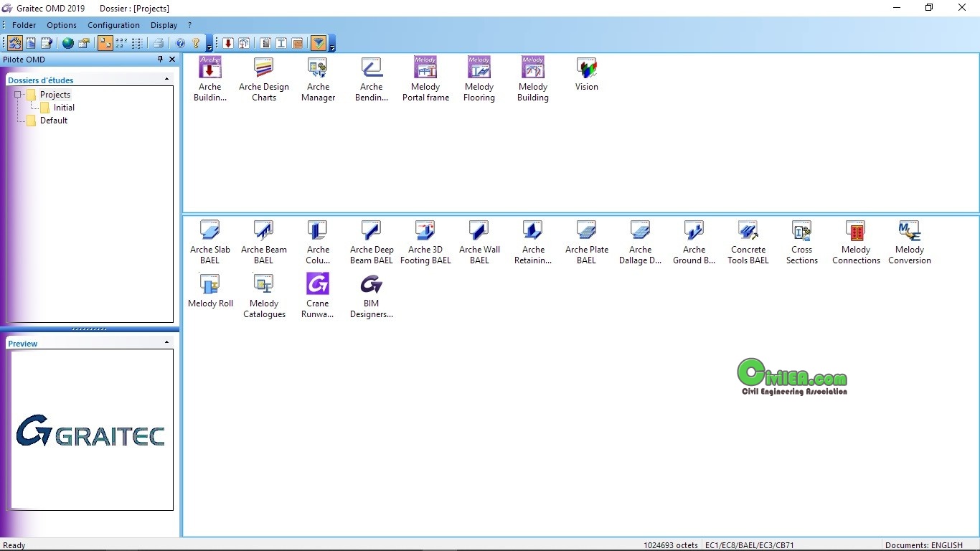Select the Default folder
This screenshot has width=980, height=551.
[x=54, y=121]
